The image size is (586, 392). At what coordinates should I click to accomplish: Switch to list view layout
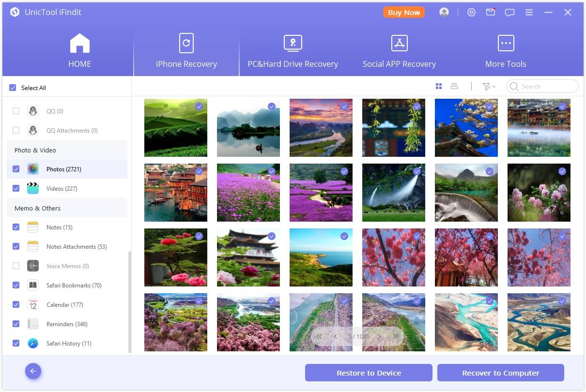click(454, 86)
